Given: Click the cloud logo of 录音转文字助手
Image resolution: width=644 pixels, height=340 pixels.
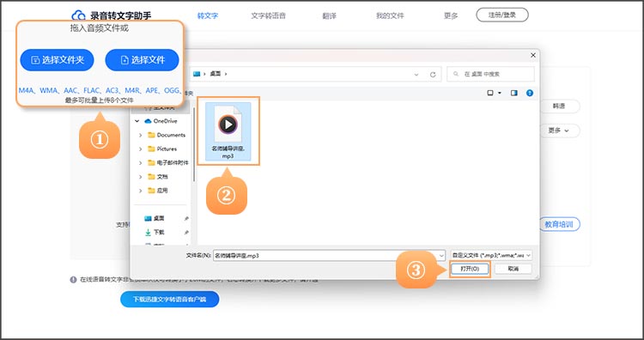Looking at the screenshot, I should pyautogui.click(x=78, y=15).
